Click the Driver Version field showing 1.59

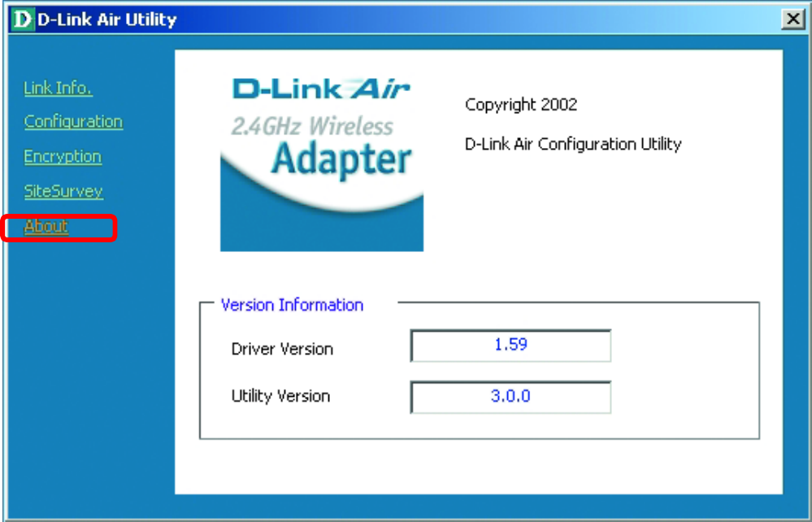point(510,346)
